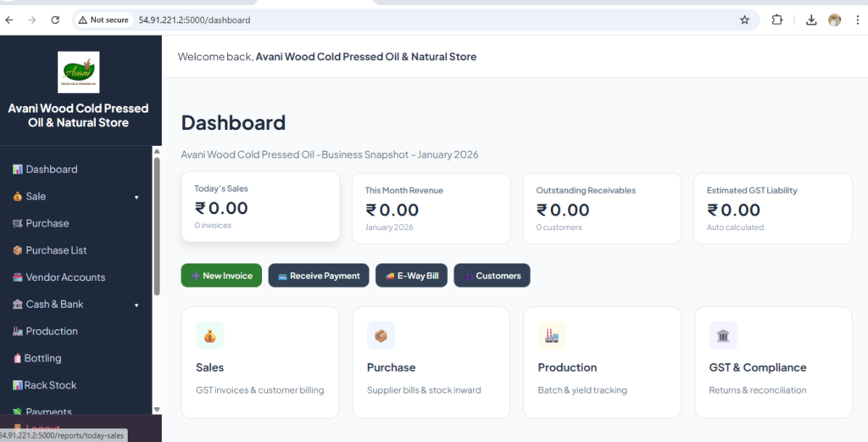Click the people icon on the Customers button
868x442 pixels.
tap(469, 277)
